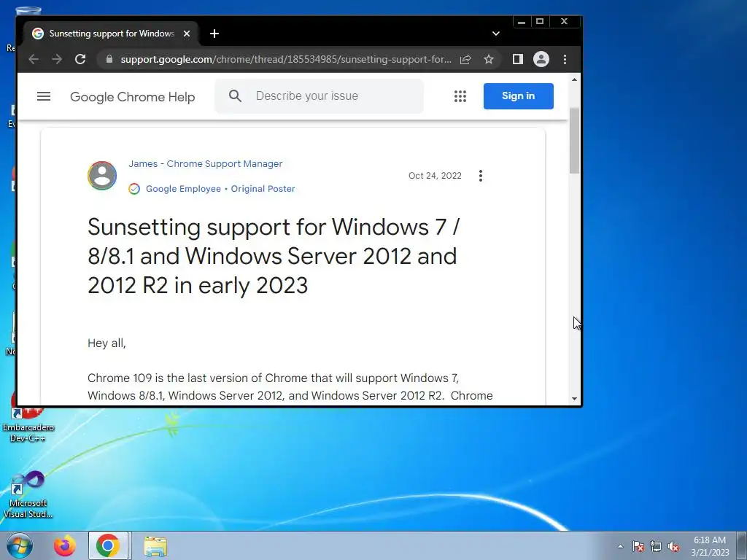The image size is (747, 560).
Task: Click the scrollbar down arrow
Action: coord(575,399)
